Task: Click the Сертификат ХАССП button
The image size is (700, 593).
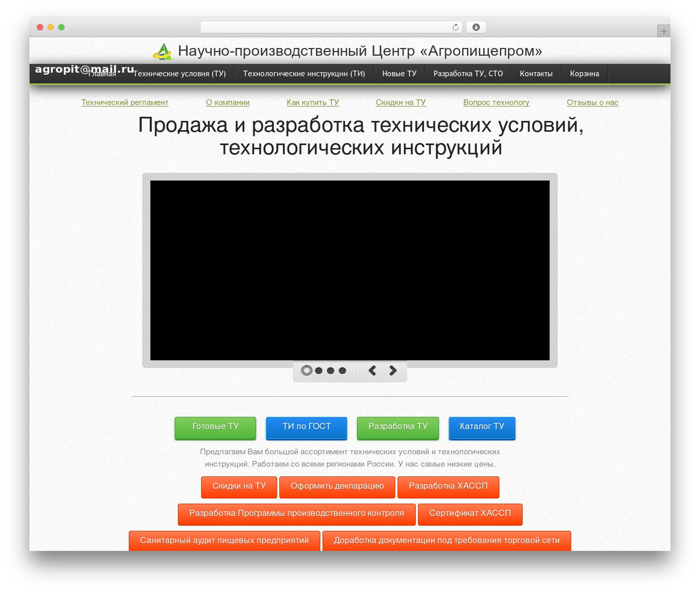Action: point(470,514)
